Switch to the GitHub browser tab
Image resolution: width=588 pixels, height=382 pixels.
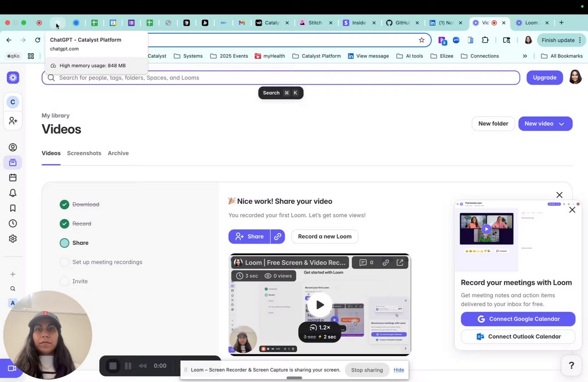(x=401, y=22)
